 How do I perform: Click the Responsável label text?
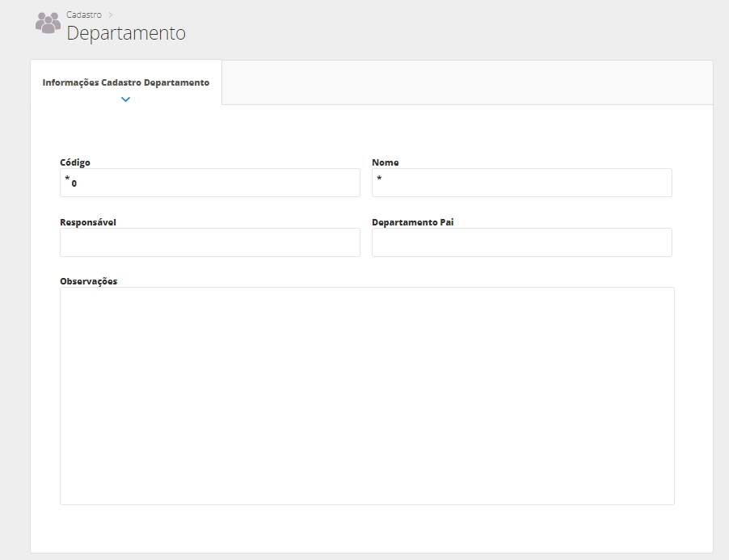(x=87, y=222)
